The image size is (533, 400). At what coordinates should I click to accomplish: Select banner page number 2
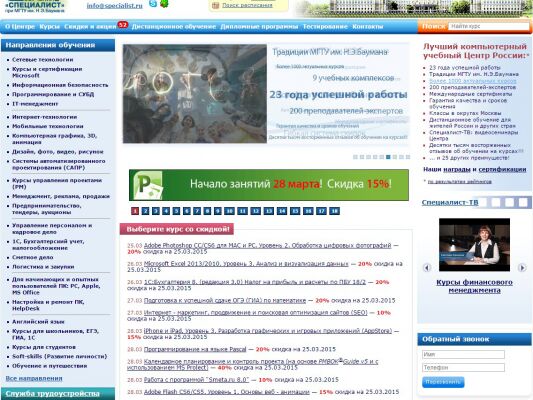click(145, 211)
